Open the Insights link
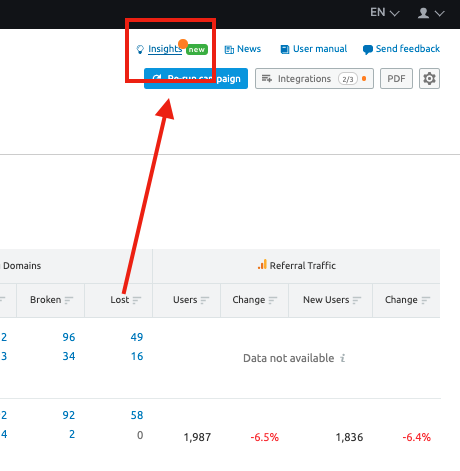Screen dimensions: 460x471 pyautogui.click(x=165, y=49)
